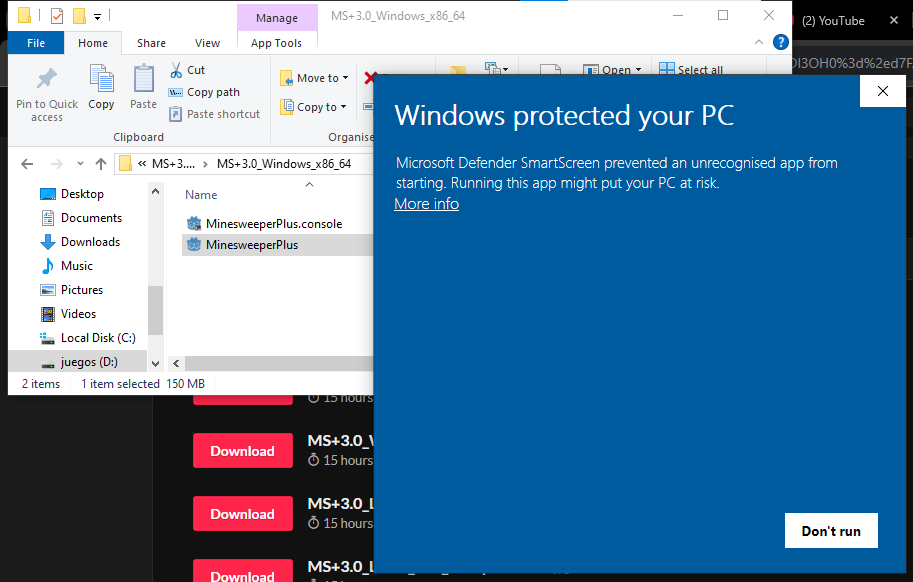This screenshot has width=913, height=582.
Task: Switch to the View ribbon tab
Action: [207, 43]
